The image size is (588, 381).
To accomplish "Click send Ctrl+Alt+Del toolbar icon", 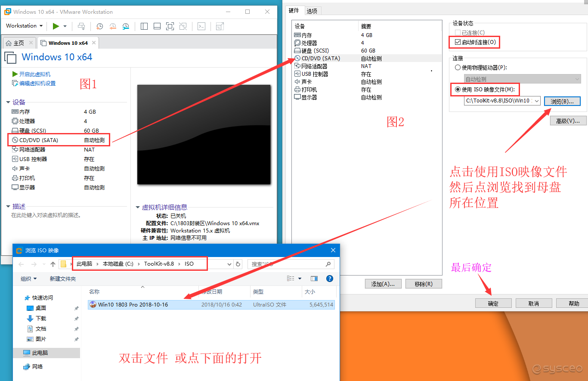I will pos(81,26).
